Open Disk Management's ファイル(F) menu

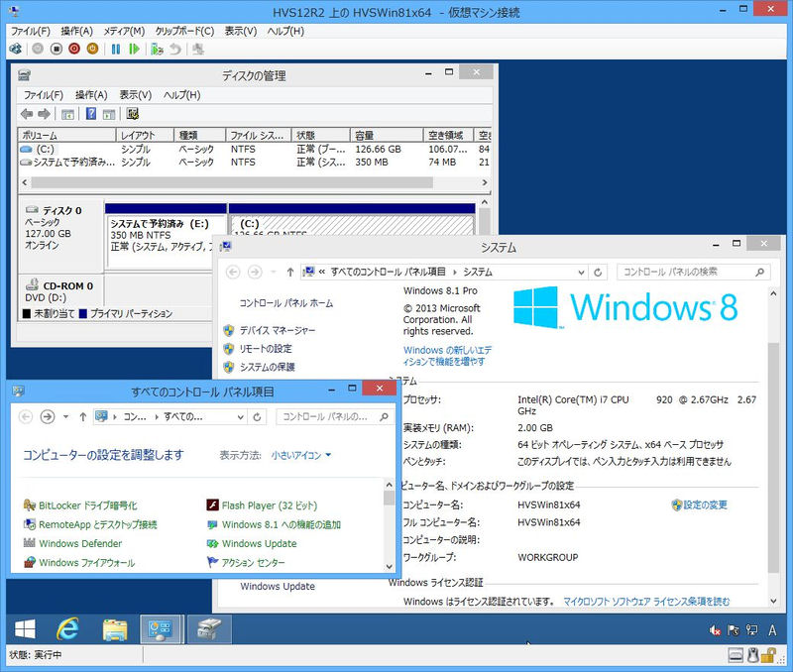click(44, 95)
